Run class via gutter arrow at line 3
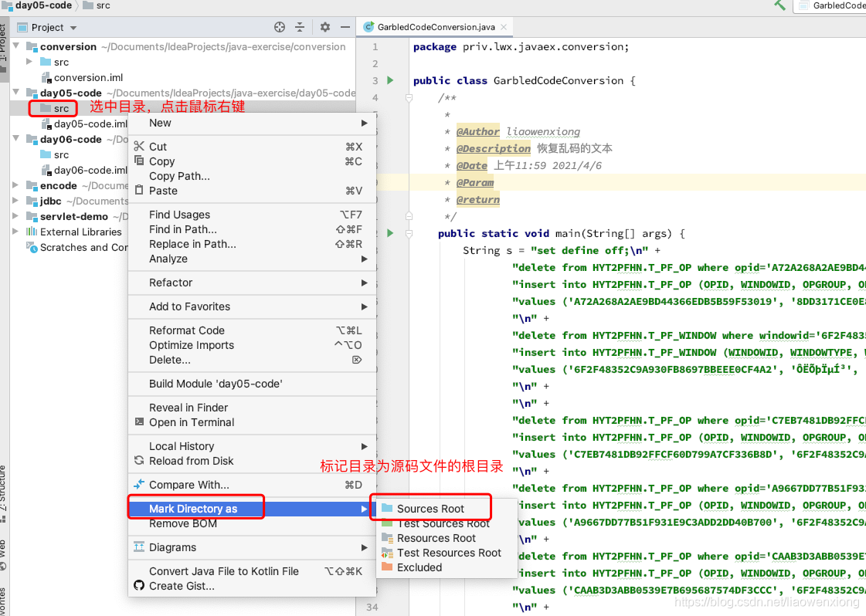866x616 pixels. click(x=390, y=80)
